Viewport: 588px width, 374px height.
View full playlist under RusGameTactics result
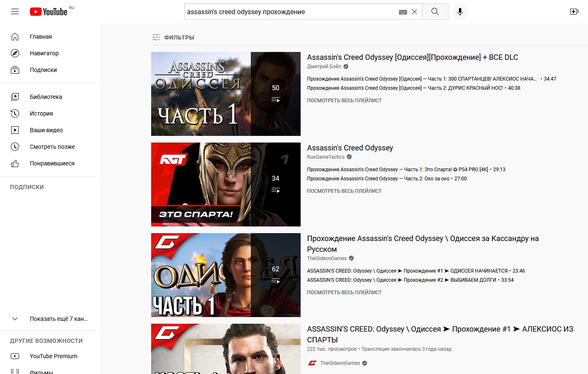pos(344,191)
